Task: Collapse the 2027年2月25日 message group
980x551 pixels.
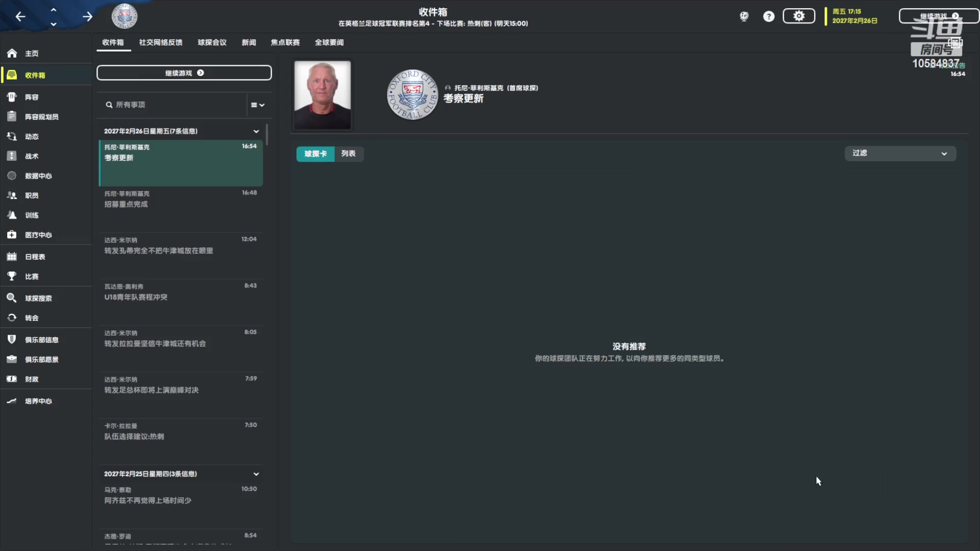Action: [x=256, y=474]
